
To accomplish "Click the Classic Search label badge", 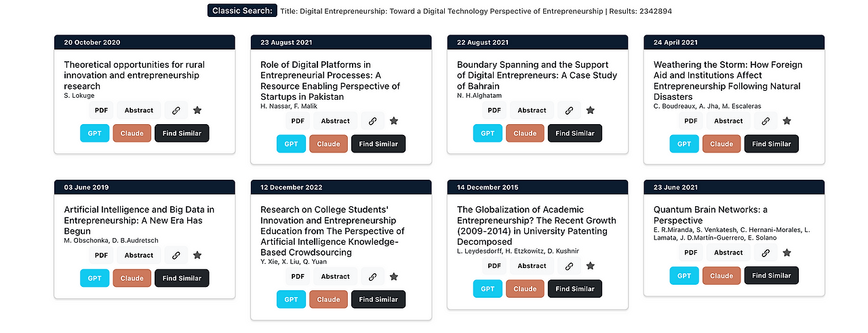I will click(243, 11).
